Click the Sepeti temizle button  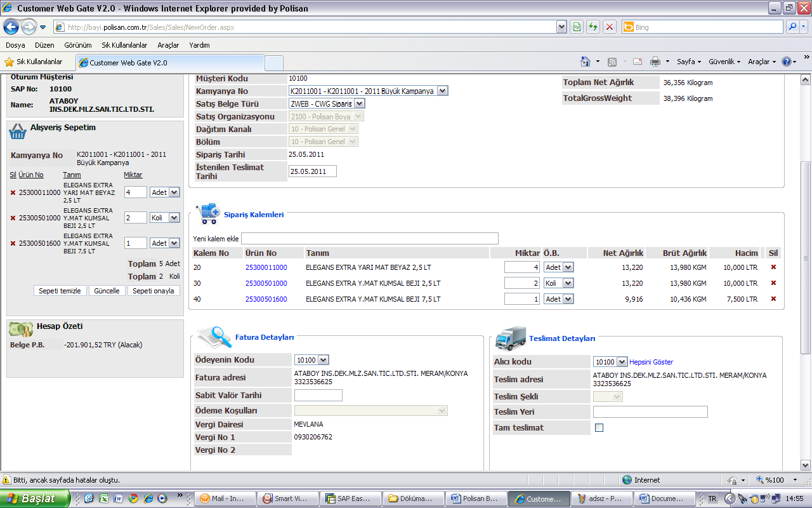tap(60, 291)
